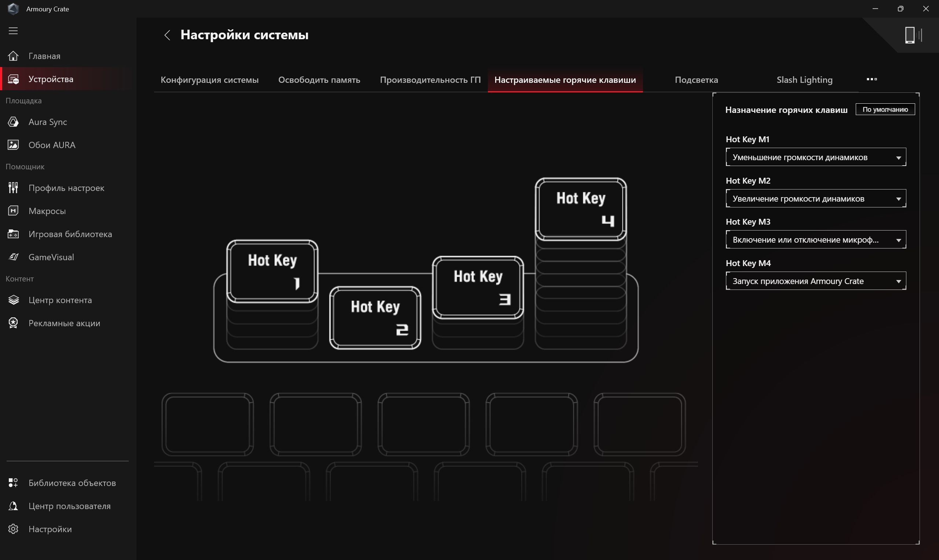
Task: Open Aura Sync icon in sidebar
Action: [13, 122]
